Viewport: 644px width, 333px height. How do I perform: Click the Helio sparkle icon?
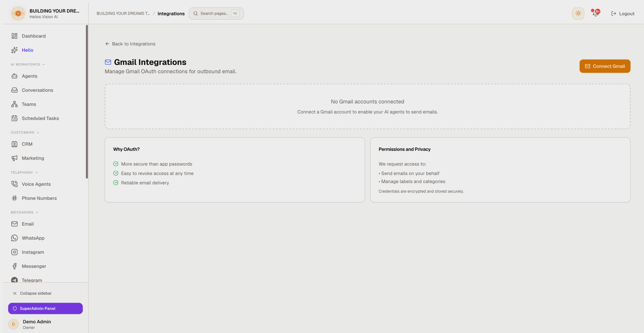pos(14,50)
